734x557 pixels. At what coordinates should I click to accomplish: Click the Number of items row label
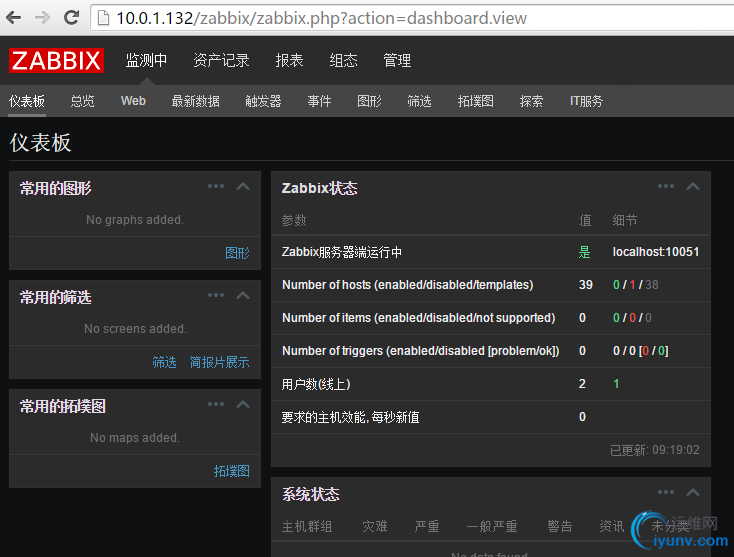pyautogui.click(x=418, y=318)
